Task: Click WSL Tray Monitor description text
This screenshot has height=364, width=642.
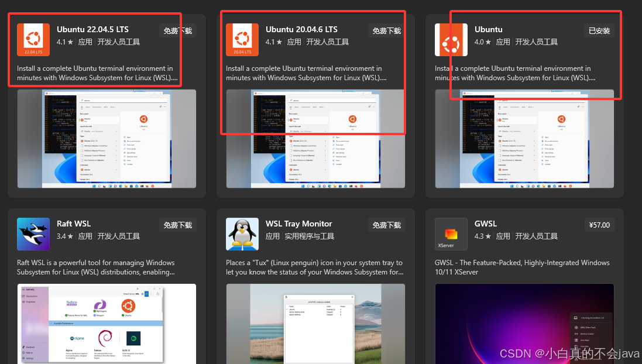Action: tap(314, 267)
